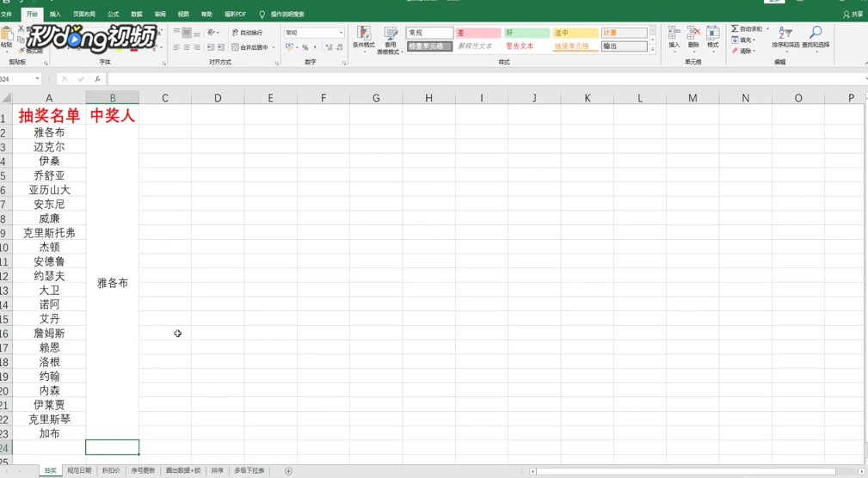868x478 pixels.
Task: Open the 多级下拉表 sheet tab
Action: click(249, 471)
